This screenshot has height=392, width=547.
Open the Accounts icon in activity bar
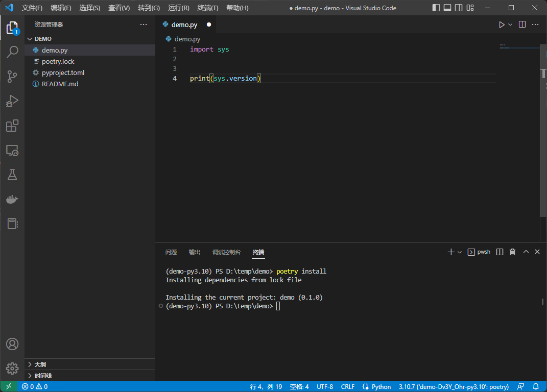click(12, 344)
